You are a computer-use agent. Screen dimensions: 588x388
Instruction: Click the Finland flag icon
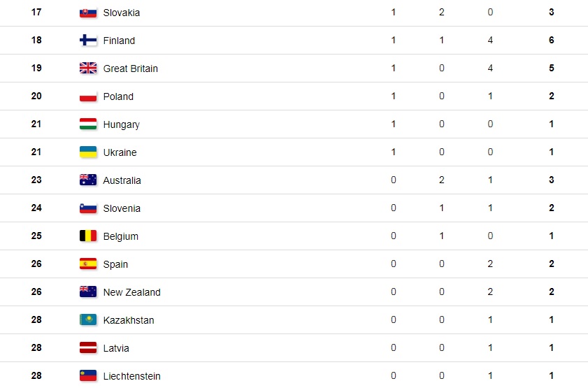88,41
